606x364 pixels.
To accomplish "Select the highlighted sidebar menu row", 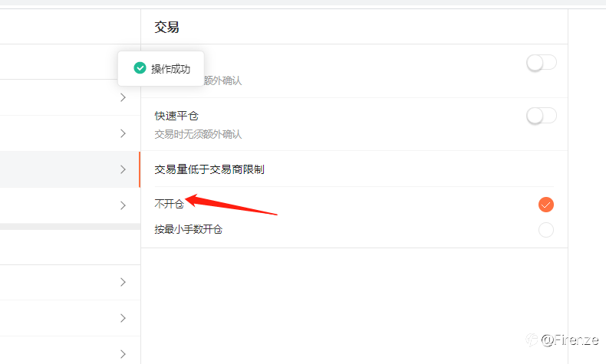I will pos(70,169).
